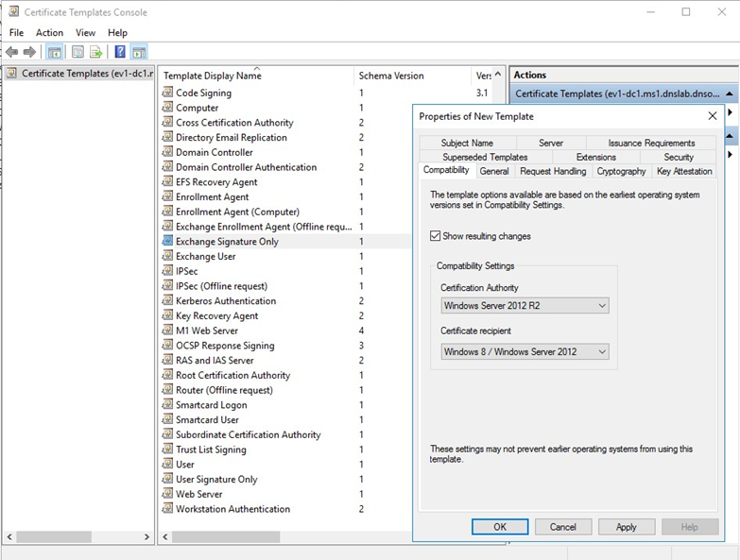
Task: Select the Enrollment Agent (Computer) row
Action: click(285, 212)
